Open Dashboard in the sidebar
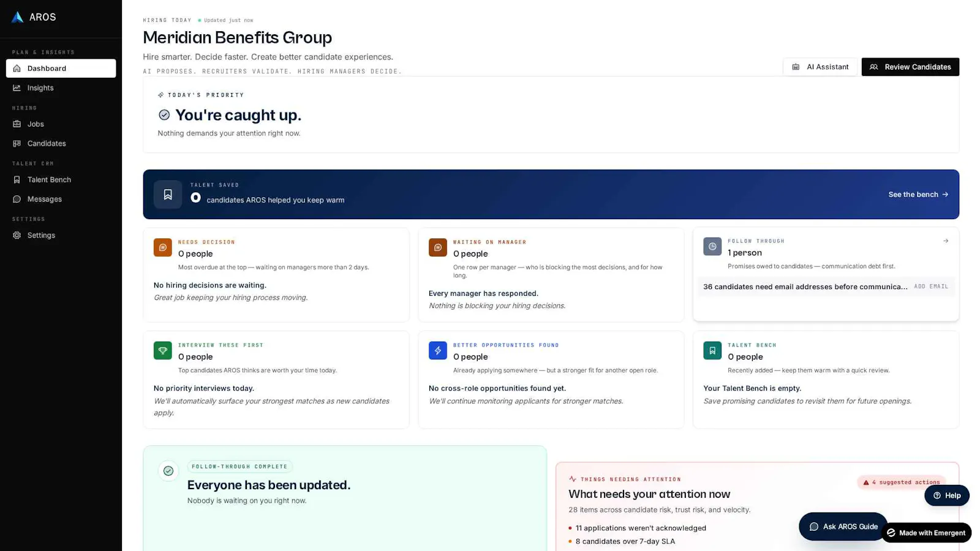980x551 pixels. pyautogui.click(x=61, y=68)
